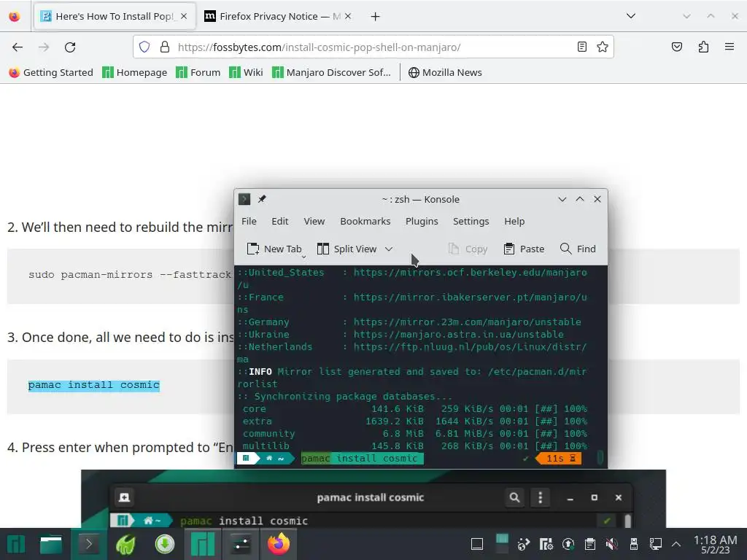This screenshot has width=747, height=560.
Task: Switch to the Firefox Privacy Notice tab
Action: tap(278, 16)
